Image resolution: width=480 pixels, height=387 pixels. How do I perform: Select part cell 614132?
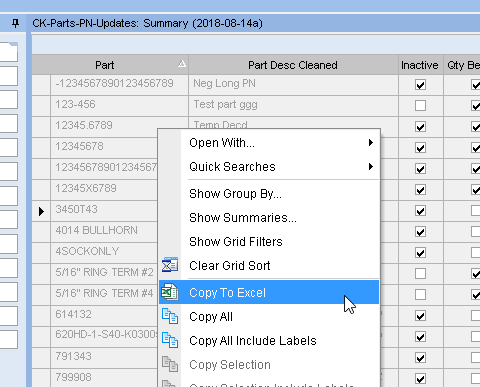104,316
